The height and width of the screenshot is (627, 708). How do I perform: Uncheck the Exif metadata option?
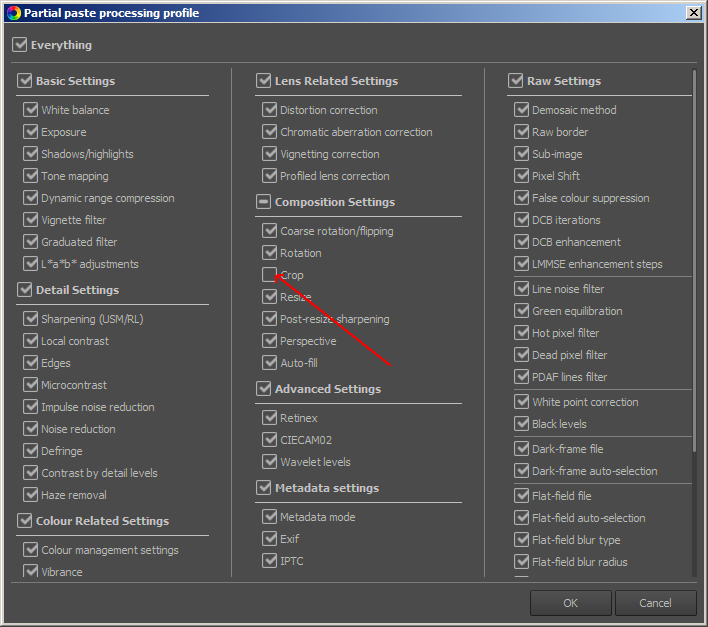(270, 538)
